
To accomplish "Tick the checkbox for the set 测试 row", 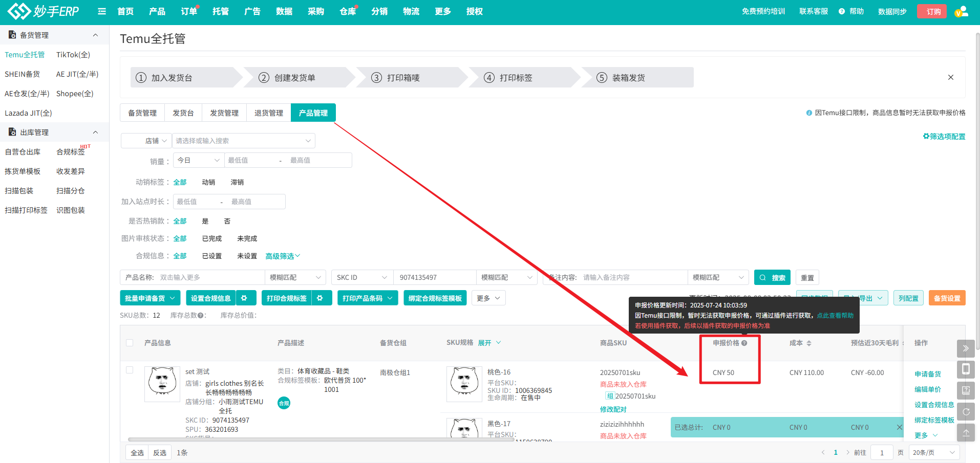I will click(x=130, y=370).
